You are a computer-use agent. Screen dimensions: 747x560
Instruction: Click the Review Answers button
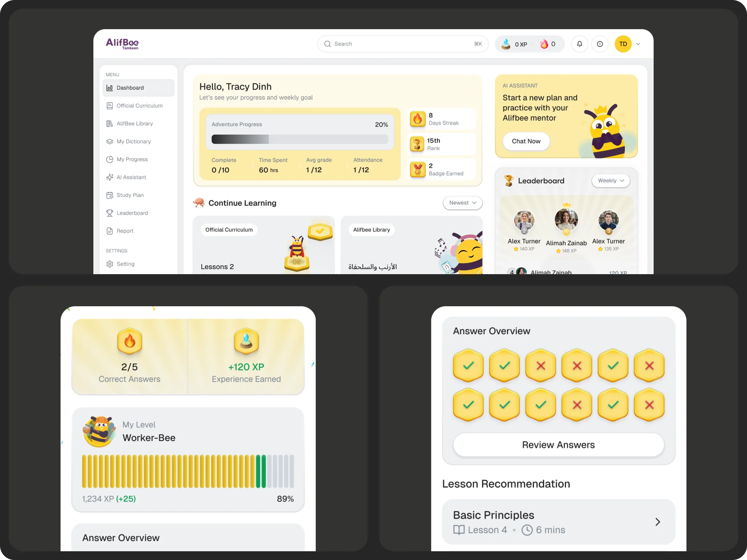(558, 445)
